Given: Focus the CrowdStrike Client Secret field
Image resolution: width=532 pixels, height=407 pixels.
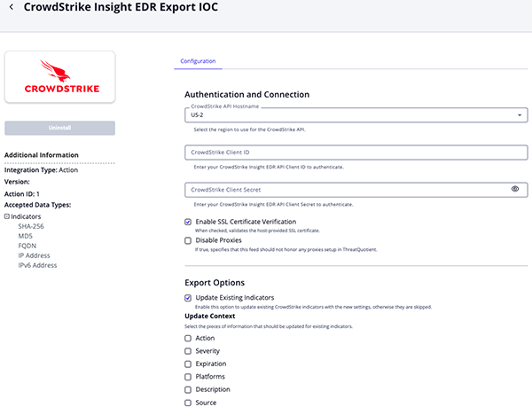Looking at the screenshot, I should point(356,190).
